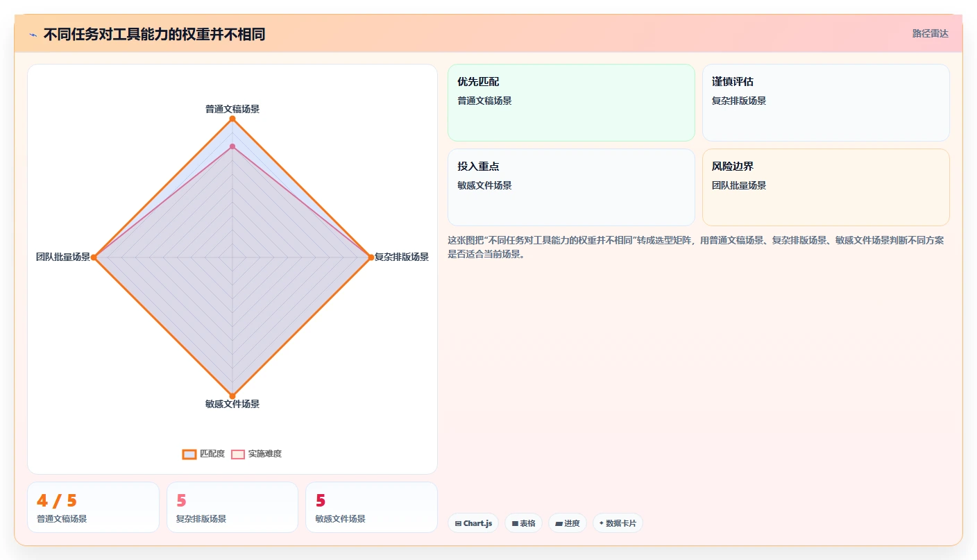The height and width of the screenshot is (560, 977).
Task: Click the 5 value above 复杂排版场景
Action: click(181, 500)
